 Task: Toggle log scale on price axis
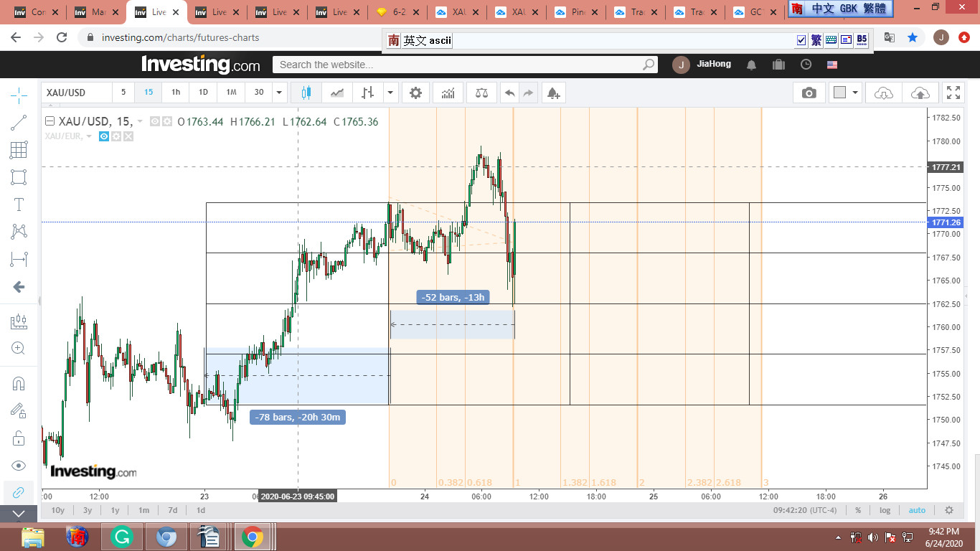[x=885, y=510]
